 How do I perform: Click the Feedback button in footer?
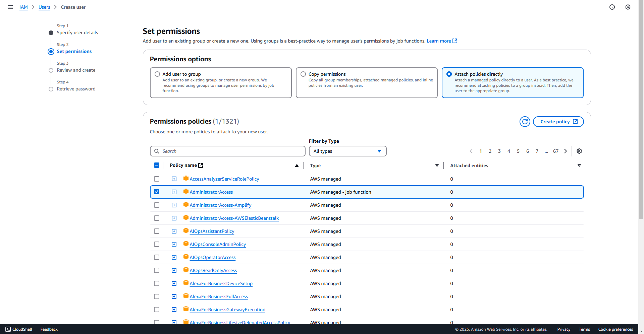click(49, 329)
